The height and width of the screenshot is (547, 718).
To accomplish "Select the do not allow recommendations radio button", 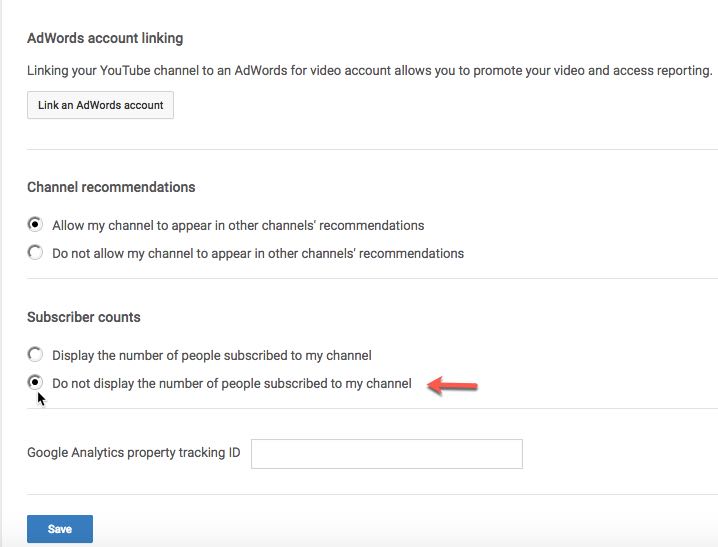I will coord(36,253).
